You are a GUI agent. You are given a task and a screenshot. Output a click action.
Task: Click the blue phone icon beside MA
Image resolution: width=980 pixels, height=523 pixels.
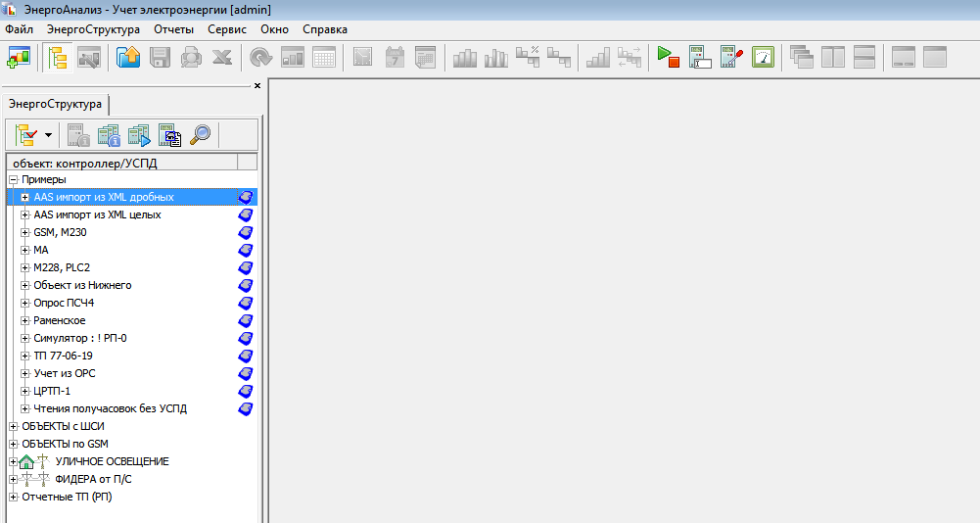point(246,251)
